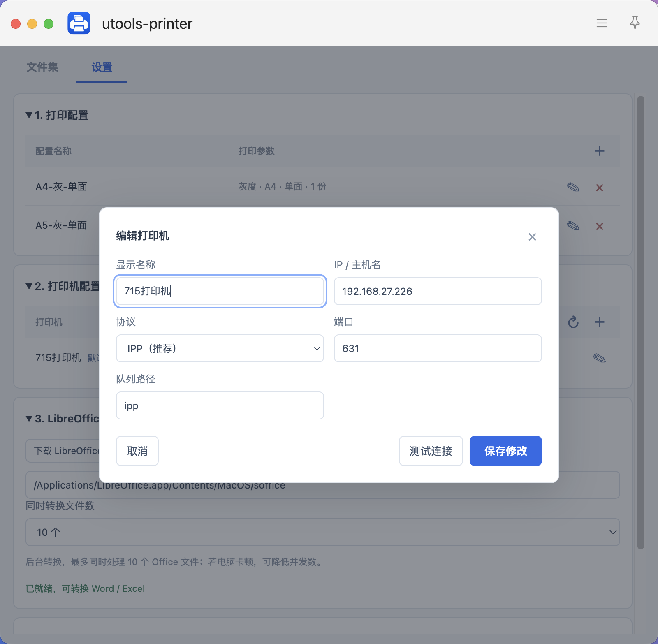Click the 下载 LibreOffice button
This screenshot has width=658, height=644.
(x=63, y=451)
